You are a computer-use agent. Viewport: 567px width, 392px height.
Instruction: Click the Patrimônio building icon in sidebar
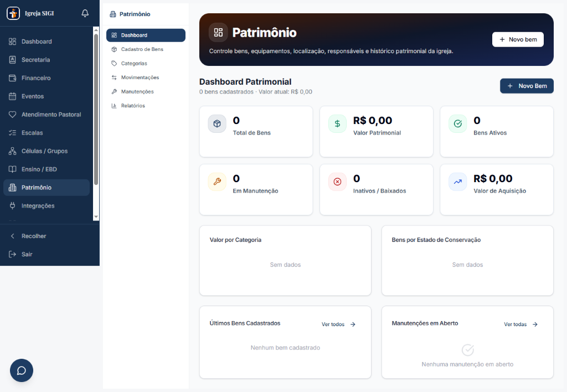coord(12,188)
